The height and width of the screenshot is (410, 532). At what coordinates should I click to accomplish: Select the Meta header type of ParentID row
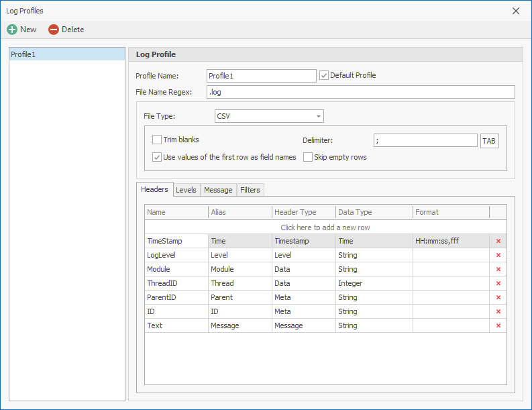[x=304, y=297]
